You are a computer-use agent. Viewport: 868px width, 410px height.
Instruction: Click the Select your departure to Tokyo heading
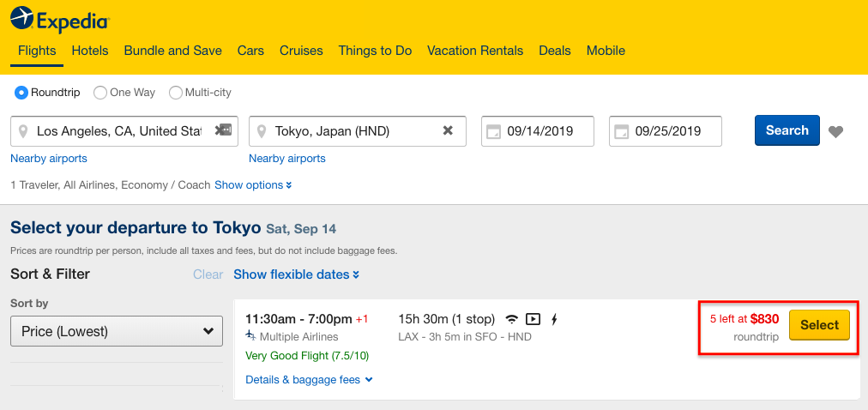click(x=136, y=228)
